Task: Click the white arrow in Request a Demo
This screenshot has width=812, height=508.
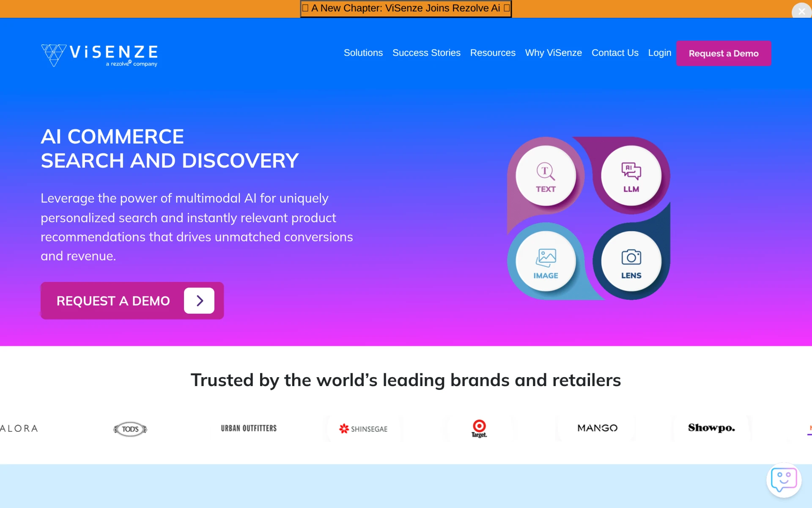Action: pyautogui.click(x=199, y=301)
